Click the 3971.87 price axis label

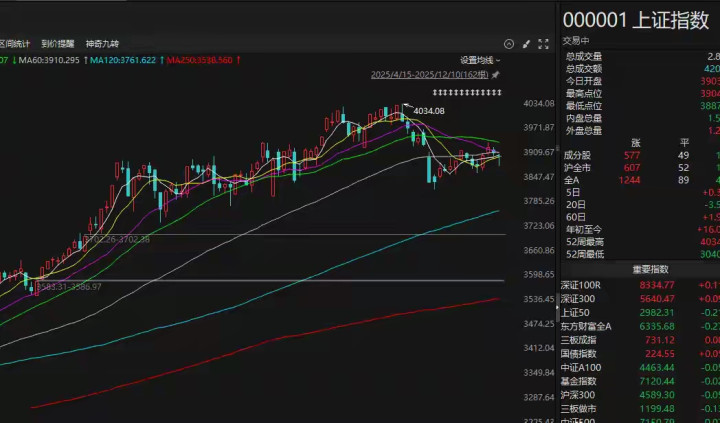point(539,128)
